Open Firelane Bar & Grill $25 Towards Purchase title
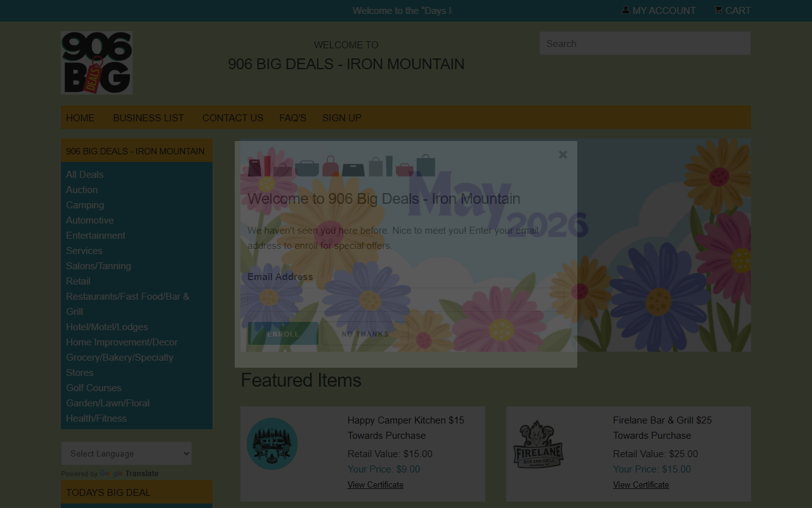Viewport: 812px width, 508px height. (662, 428)
